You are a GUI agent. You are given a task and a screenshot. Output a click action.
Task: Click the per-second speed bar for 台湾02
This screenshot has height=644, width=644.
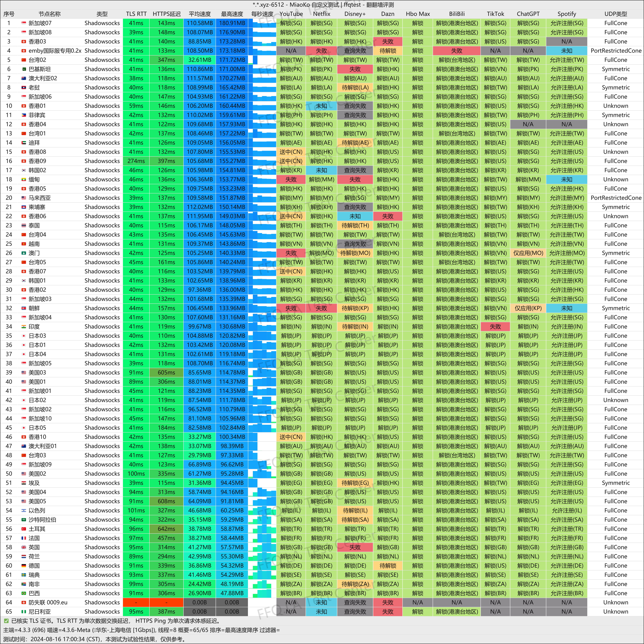point(262,60)
